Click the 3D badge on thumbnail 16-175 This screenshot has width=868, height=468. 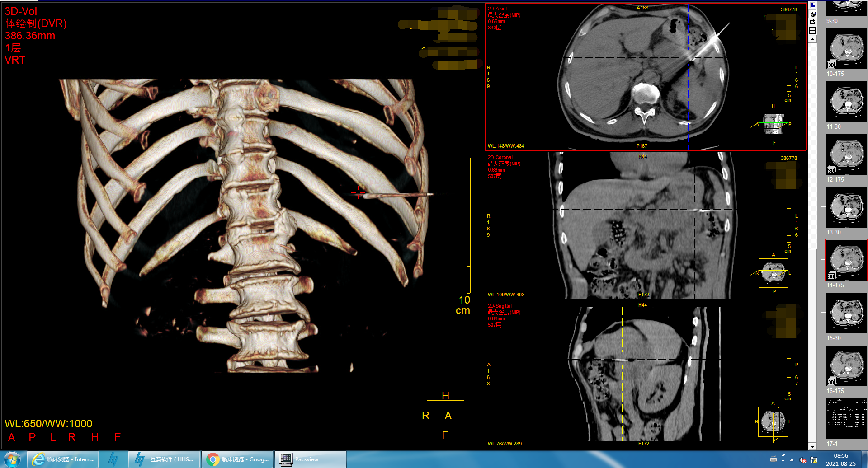coord(831,382)
